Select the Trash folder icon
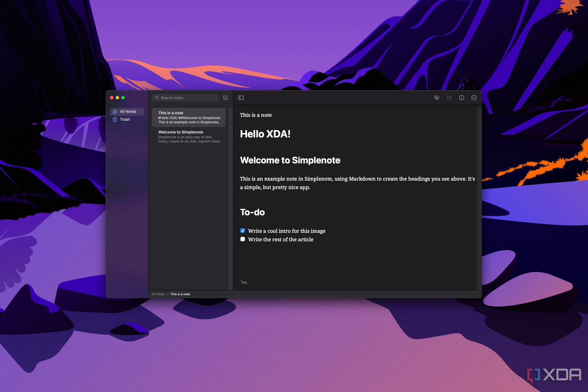 (x=115, y=119)
